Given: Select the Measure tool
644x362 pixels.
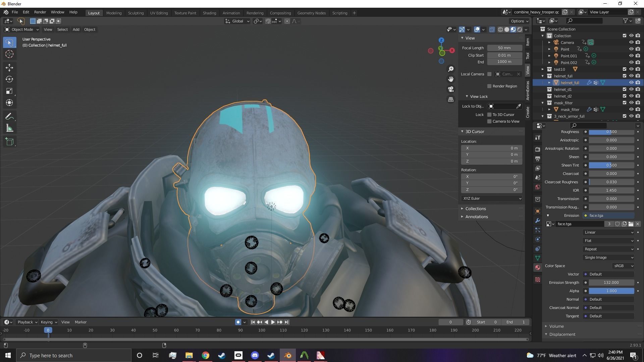Looking at the screenshot, I should click(9, 128).
